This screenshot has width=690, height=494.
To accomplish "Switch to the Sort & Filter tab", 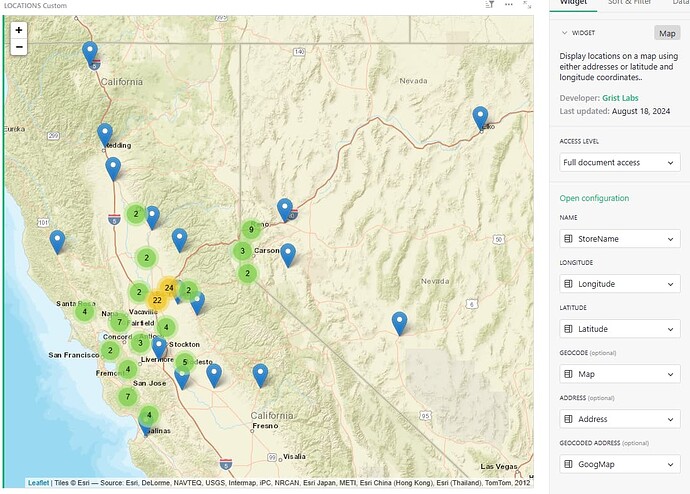I will click(629, 3).
